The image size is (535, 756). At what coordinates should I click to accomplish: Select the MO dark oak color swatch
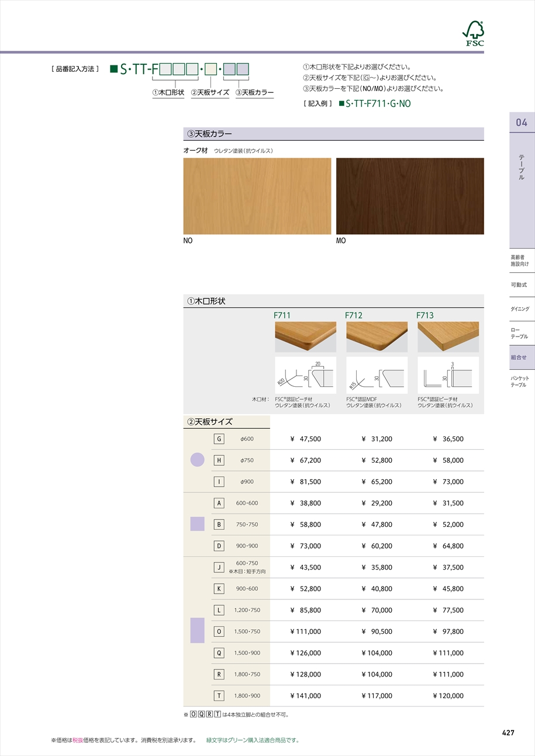pyautogui.click(x=410, y=196)
